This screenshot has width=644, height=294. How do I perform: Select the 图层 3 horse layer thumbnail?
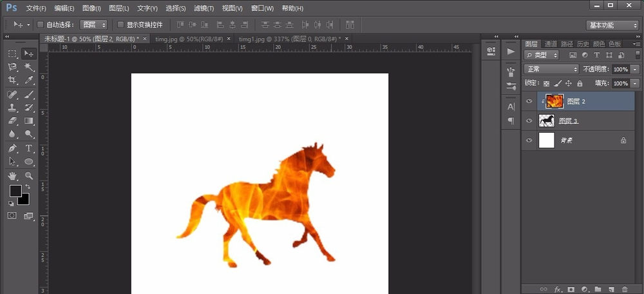coord(546,121)
